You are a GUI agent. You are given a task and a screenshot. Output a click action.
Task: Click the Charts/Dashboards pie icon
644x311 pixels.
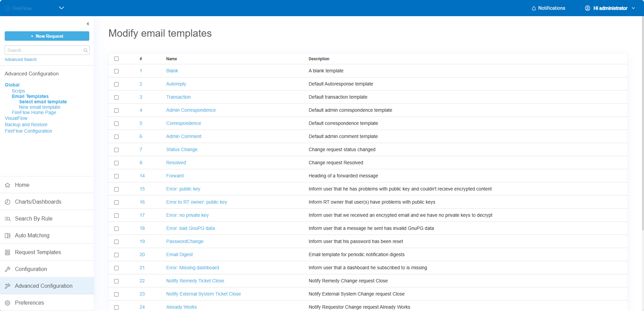point(7,202)
